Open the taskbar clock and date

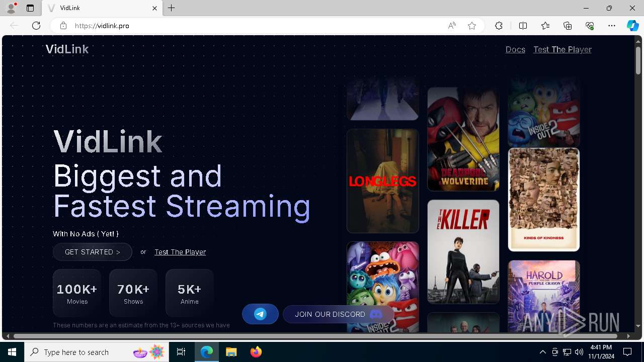coord(601,352)
